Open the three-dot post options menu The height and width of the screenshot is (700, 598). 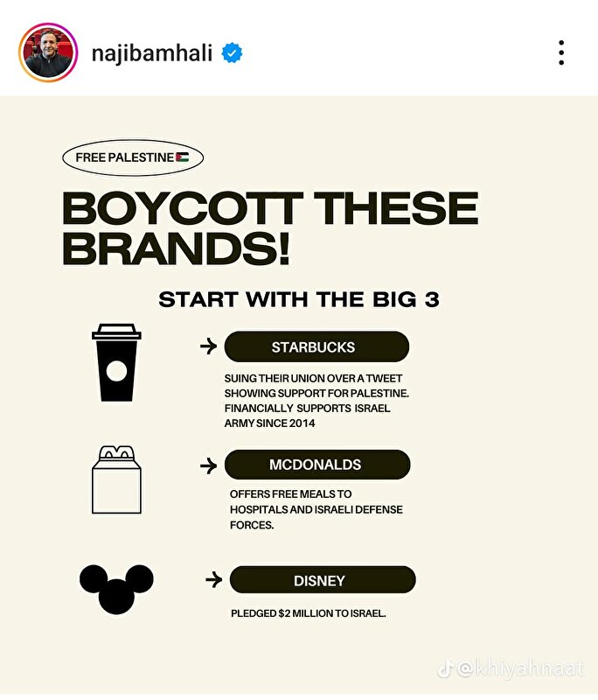561,52
